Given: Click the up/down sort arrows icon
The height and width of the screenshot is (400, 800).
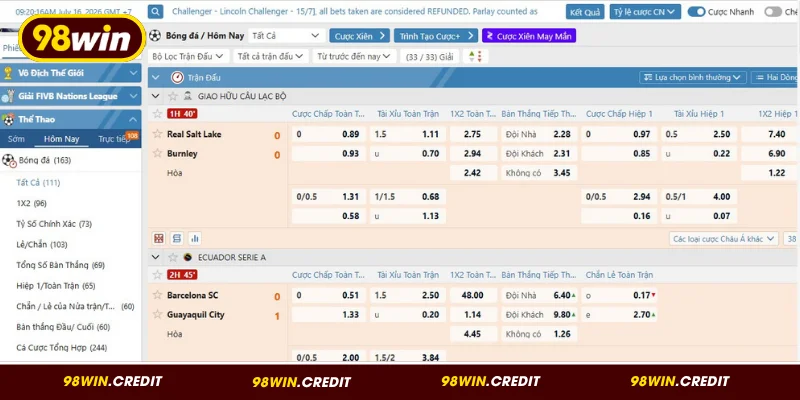Looking at the screenshot, I should click(476, 56).
